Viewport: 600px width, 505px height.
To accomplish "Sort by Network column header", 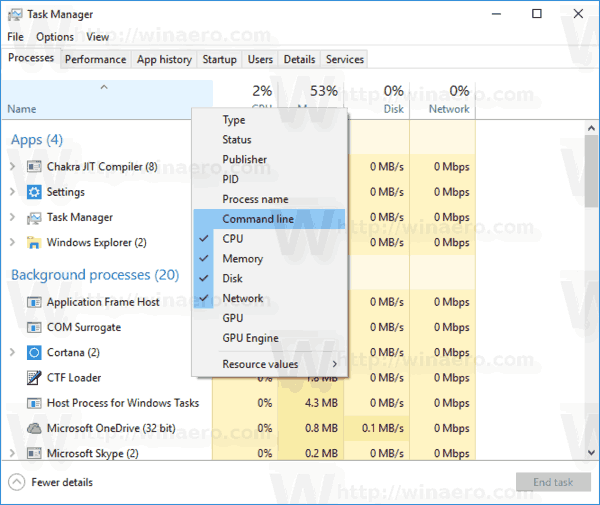I will (x=443, y=99).
